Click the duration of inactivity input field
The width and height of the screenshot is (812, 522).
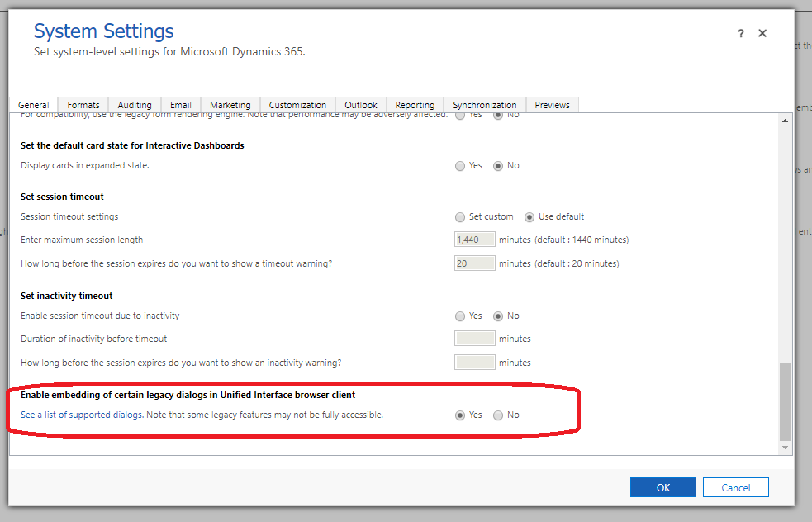click(x=474, y=338)
